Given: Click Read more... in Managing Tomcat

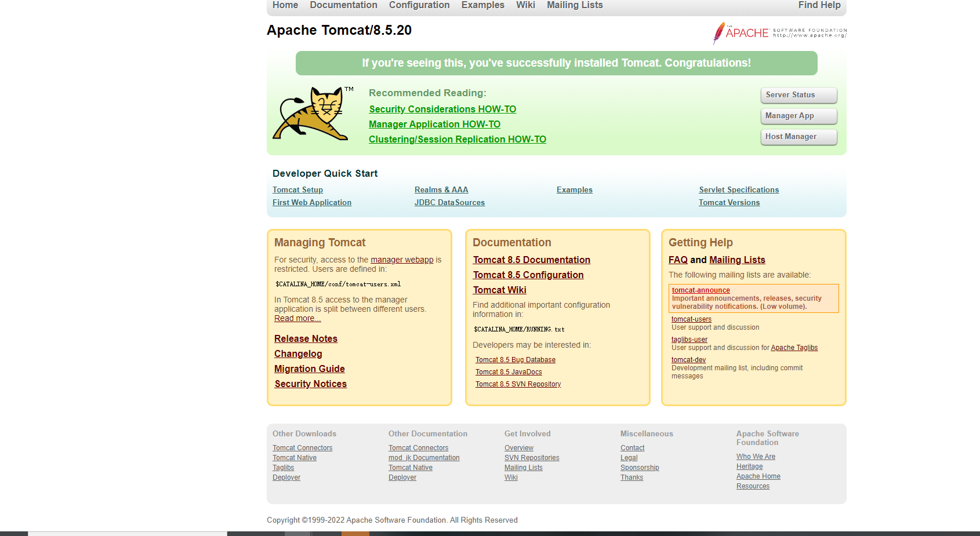Looking at the screenshot, I should [x=297, y=318].
